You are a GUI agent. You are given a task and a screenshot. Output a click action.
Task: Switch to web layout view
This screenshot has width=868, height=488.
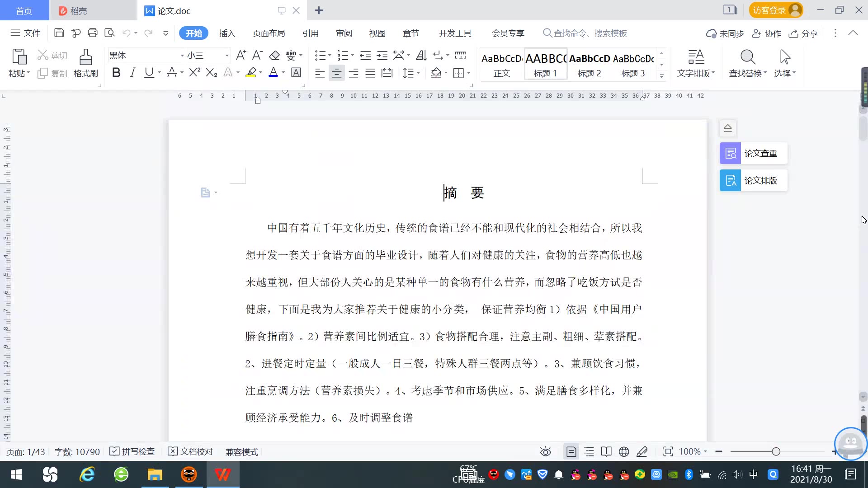pos(624,451)
